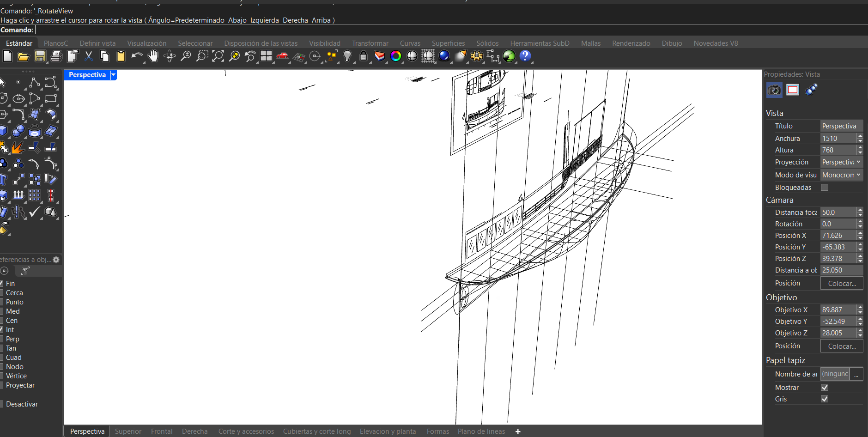868x437 pixels.
Task: Switch to the Plano de lineas layout tab
Action: pos(481,431)
